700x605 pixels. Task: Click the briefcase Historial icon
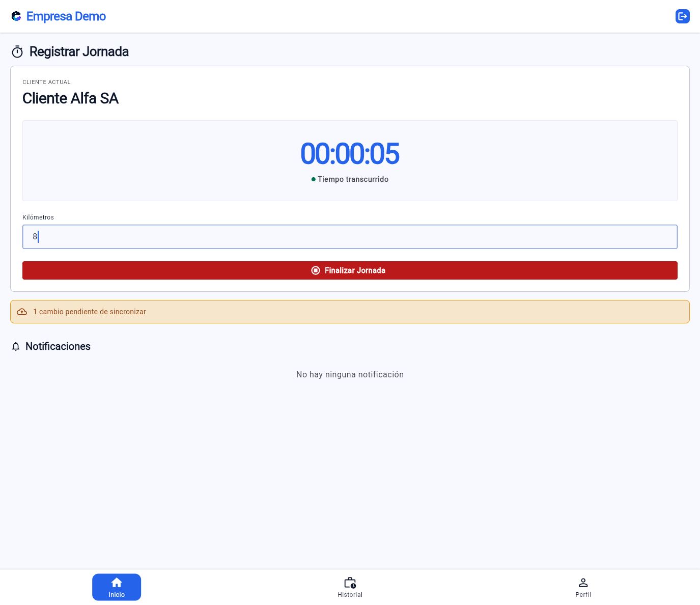click(350, 583)
